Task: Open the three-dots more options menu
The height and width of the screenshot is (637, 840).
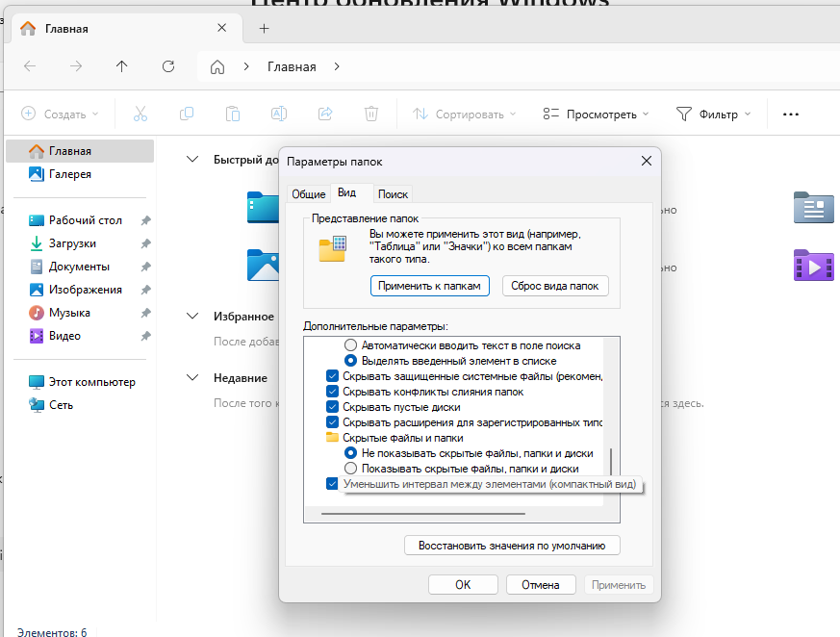Action: click(791, 114)
